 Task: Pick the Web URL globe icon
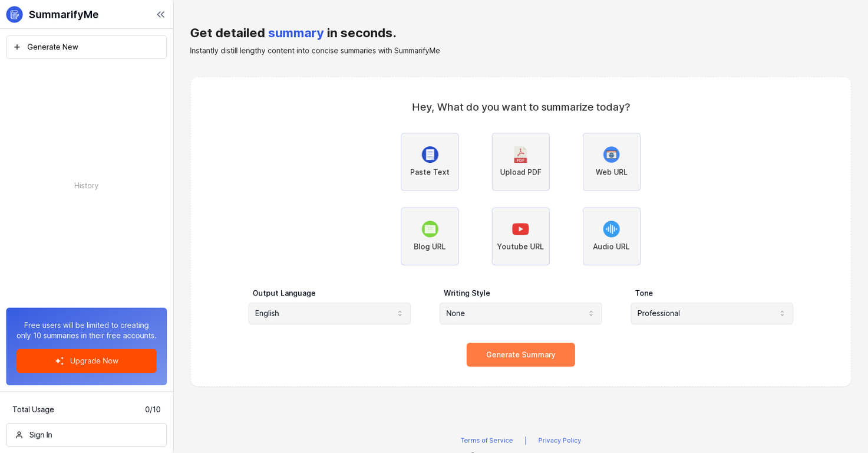click(611, 155)
